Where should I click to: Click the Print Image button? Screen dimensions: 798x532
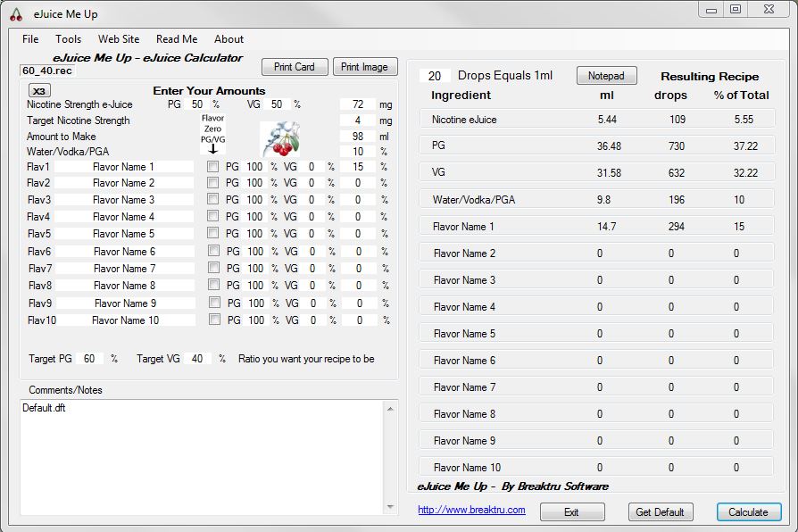point(365,67)
